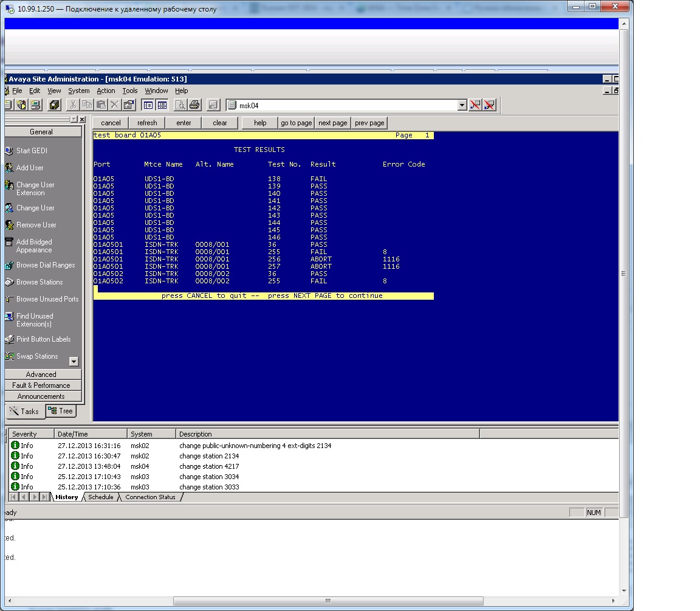Switch to the Tasks tab
Screen dimensions: 700x611
(x=25, y=412)
